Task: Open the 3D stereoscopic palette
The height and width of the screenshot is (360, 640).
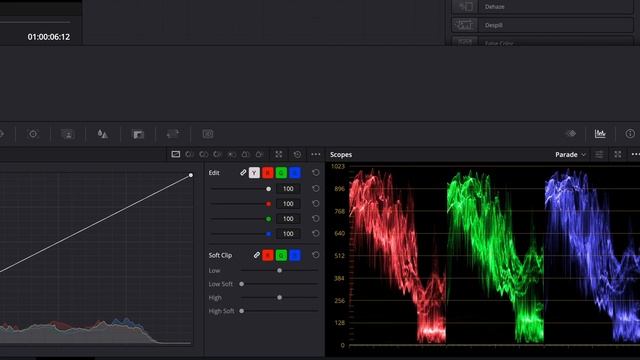Action: pos(208,134)
